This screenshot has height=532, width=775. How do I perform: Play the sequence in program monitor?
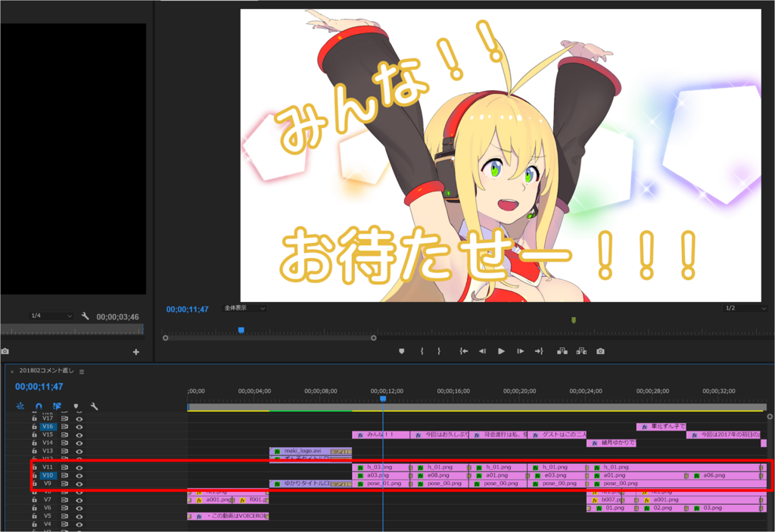[501, 351]
